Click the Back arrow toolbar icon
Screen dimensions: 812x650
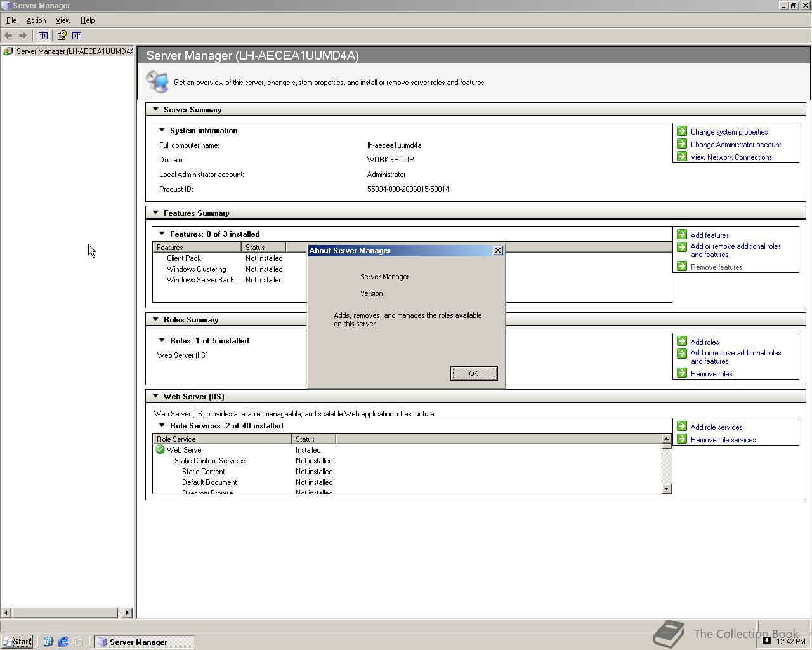(x=8, y=36)
